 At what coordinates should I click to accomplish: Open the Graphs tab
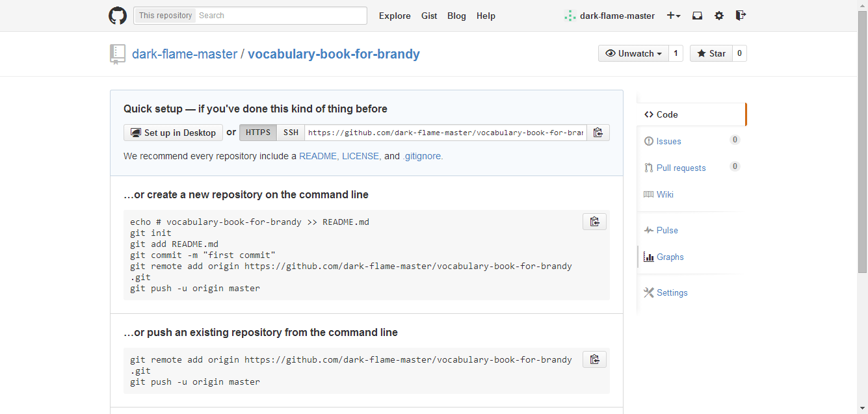coord(692,257)
